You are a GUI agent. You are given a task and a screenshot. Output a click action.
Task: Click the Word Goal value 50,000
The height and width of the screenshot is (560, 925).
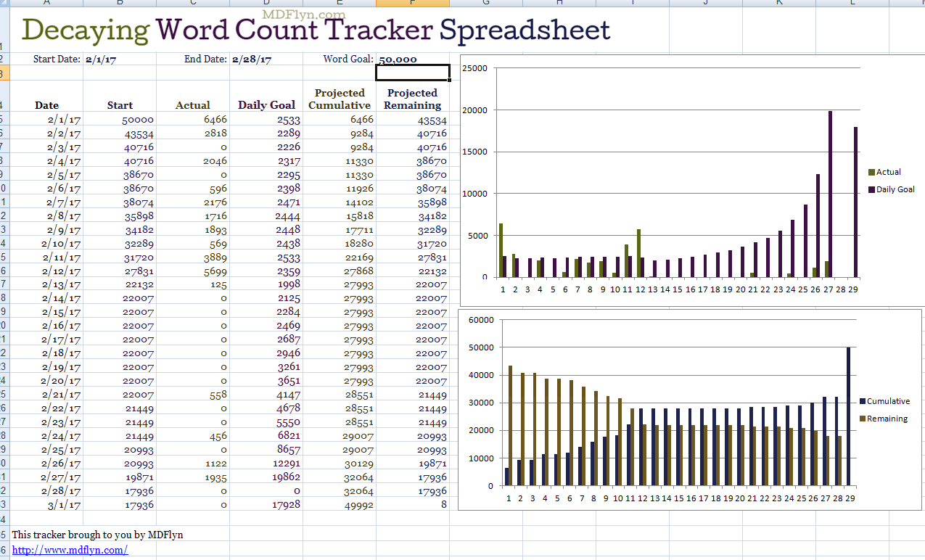[398, 59]
